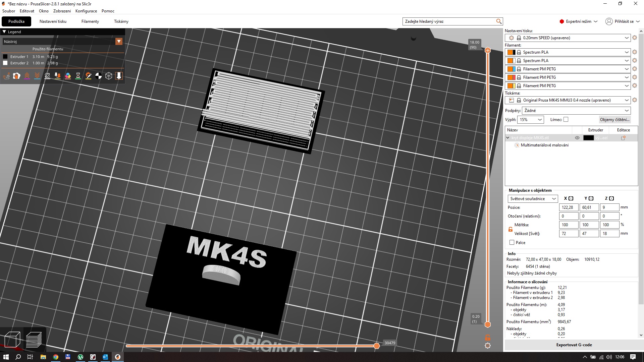Open Konfigurace menu

coord(86,11)
